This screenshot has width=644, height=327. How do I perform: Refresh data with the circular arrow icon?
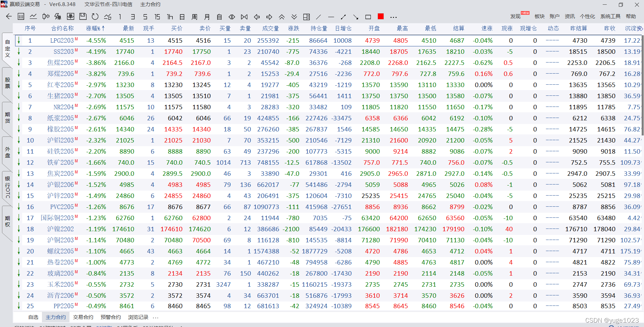[95, 16]
